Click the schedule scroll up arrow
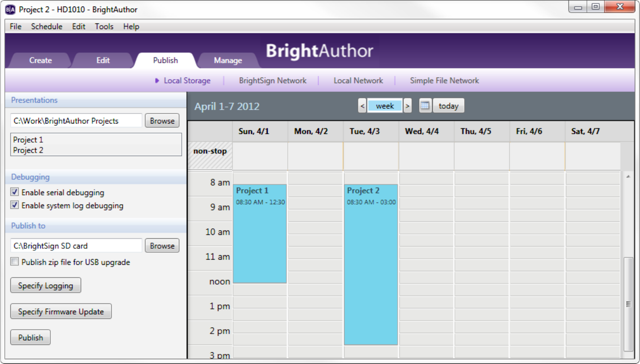 pyautogui.click(x=628, y=177)
